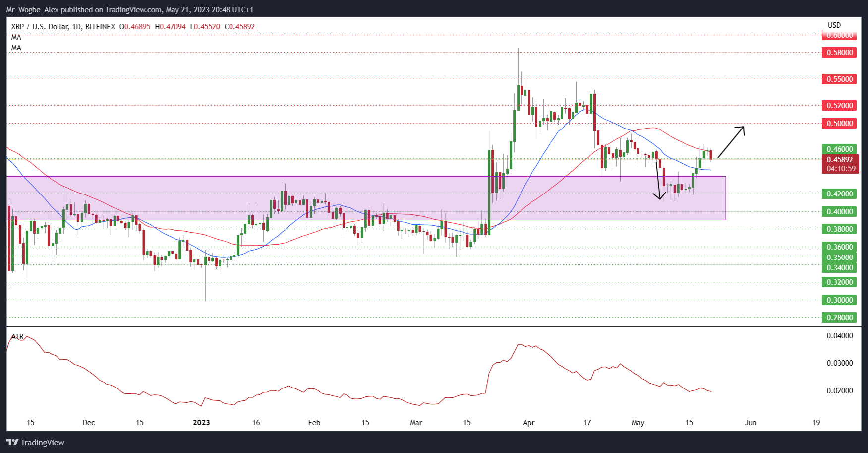Screen dimensions: 868x453
Task: Click the green 0.42000 price label
Action: (839, 194)
